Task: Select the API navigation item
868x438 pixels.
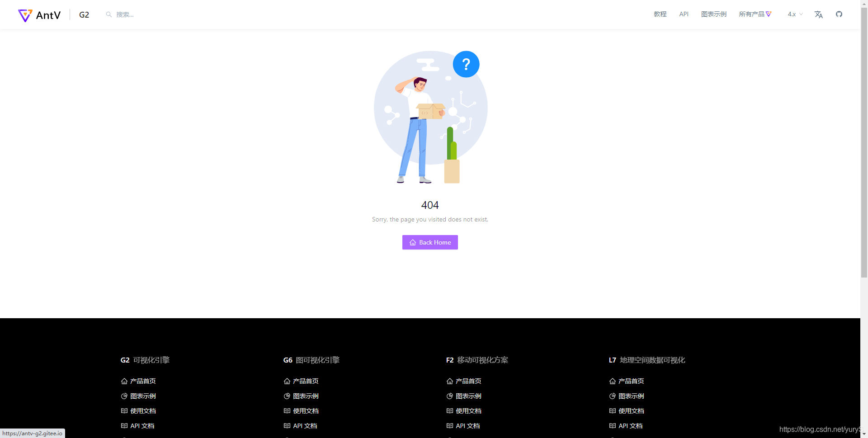Action: pos(684,14)
